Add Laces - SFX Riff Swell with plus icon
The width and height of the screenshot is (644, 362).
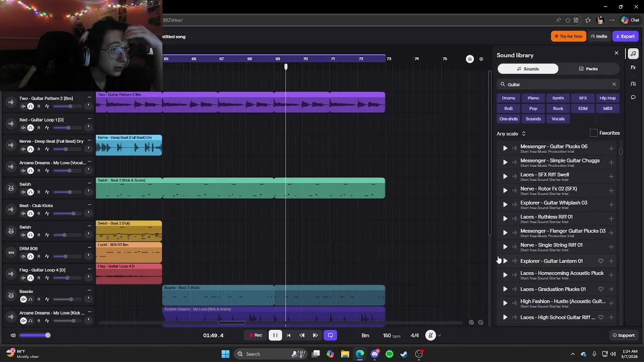611,176
